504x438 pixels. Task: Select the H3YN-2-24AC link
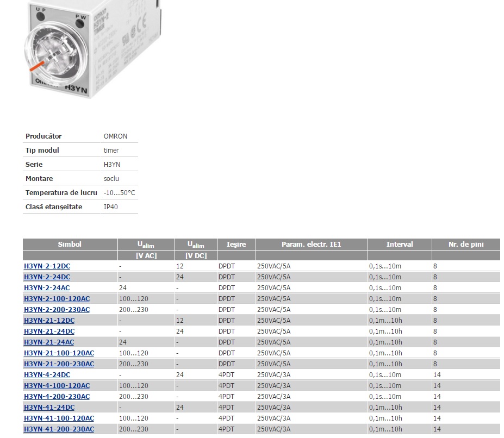(47, 288)
